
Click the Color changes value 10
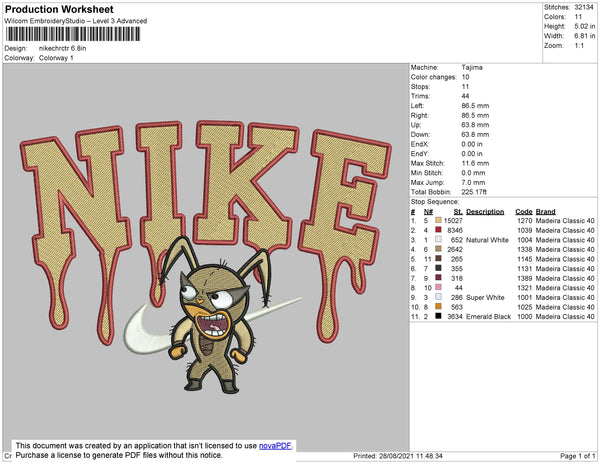coord(465,77)
